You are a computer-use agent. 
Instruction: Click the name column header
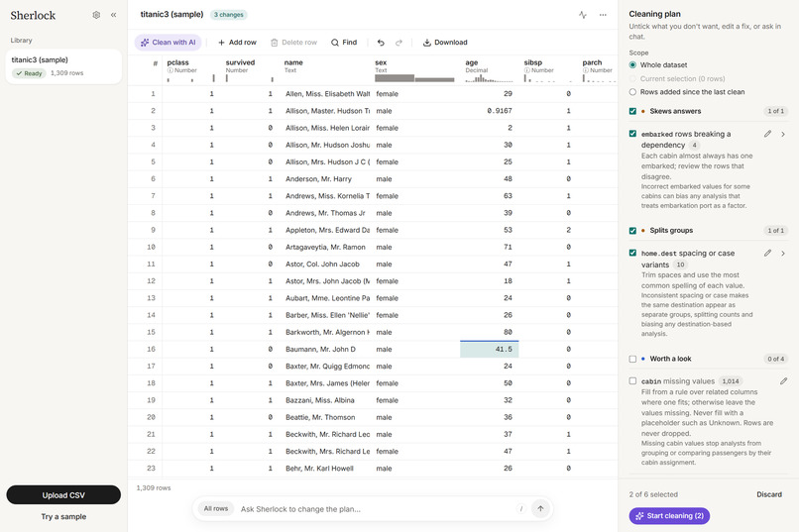point(325,70)
